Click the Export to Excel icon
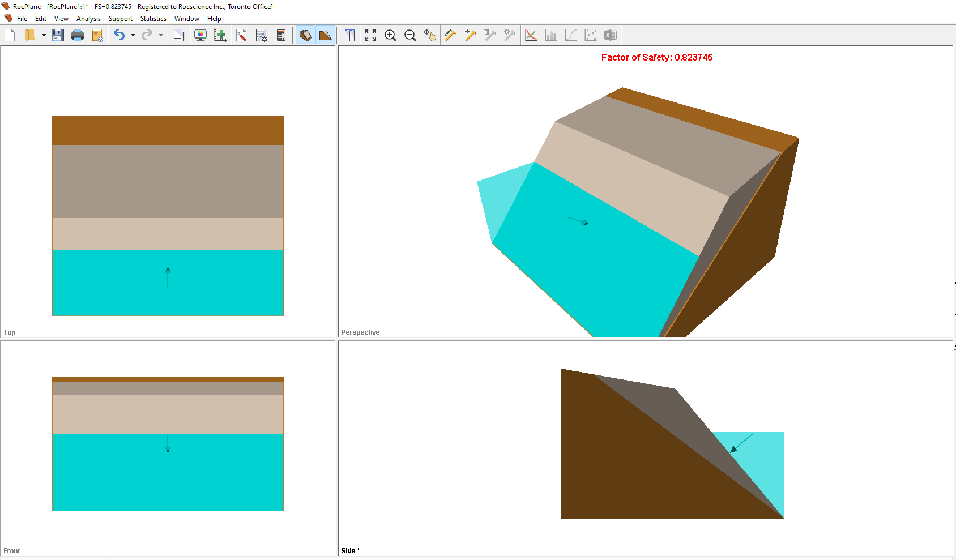 click(611, 35)
